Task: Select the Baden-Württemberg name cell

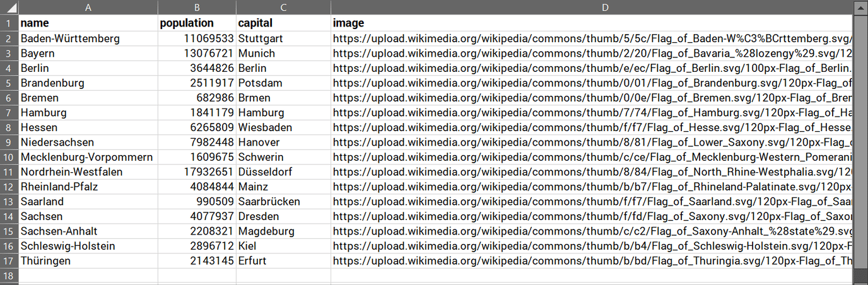Action: click(88, 38)
